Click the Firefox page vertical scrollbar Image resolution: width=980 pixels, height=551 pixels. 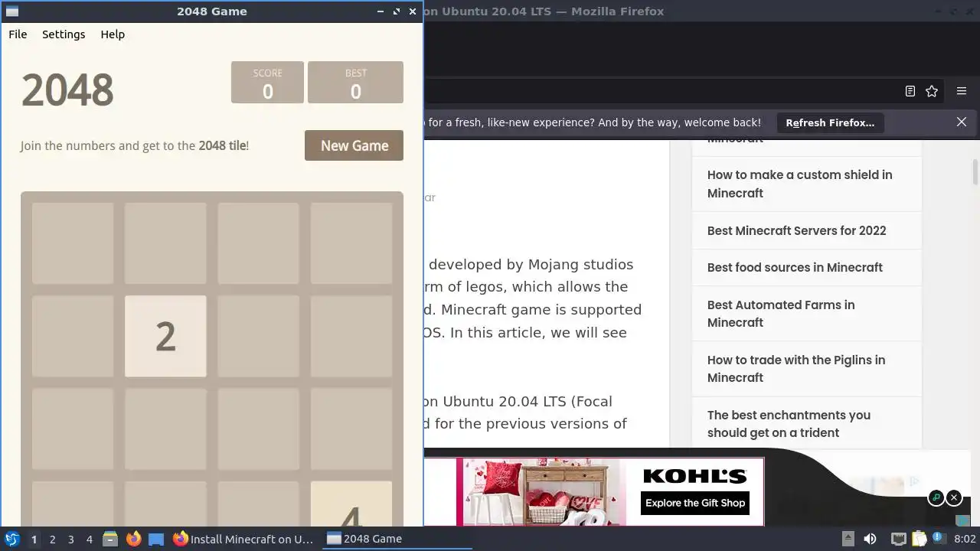(975, 172)
